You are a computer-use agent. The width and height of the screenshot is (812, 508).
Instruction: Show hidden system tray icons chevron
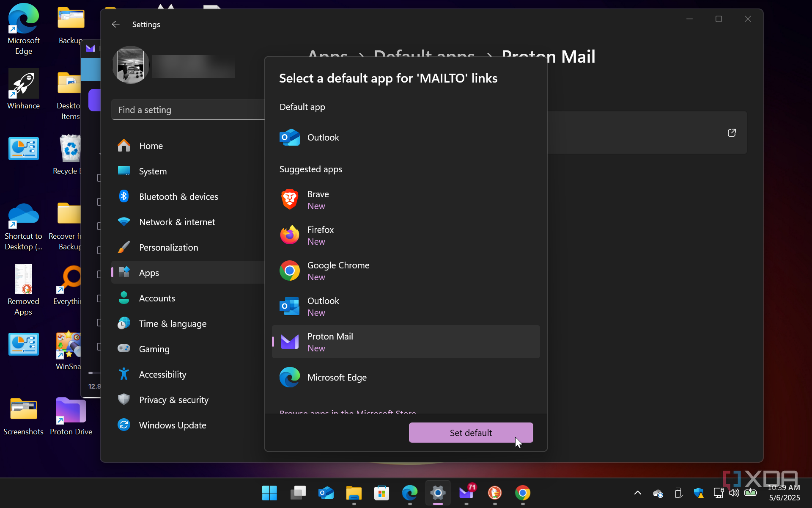tap(638, 493)
